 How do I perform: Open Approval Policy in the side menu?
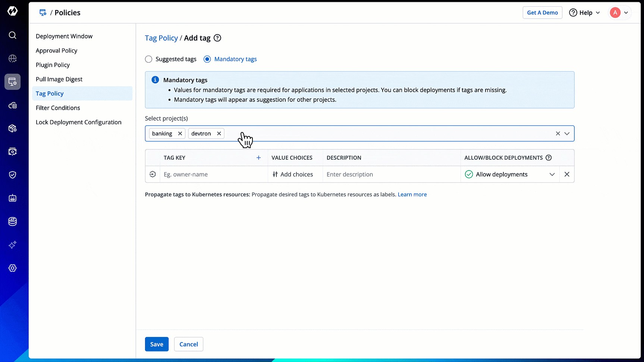coord(57,51)
